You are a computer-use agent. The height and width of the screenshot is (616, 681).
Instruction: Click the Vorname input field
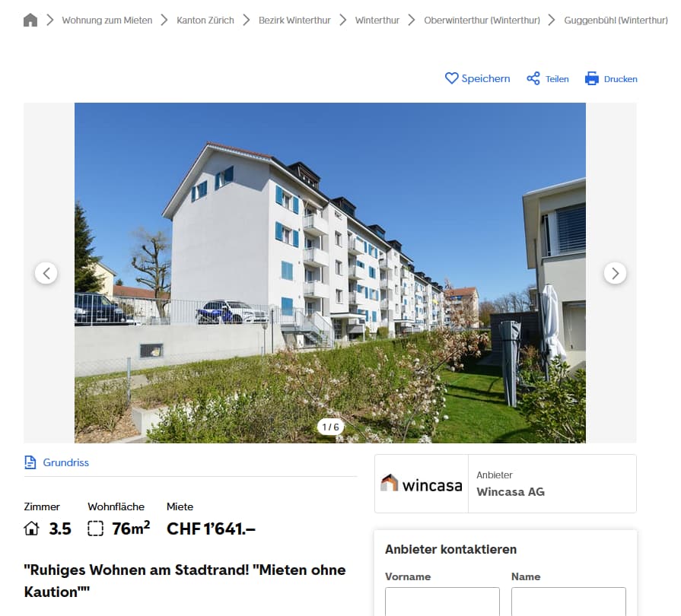click(x=442, y=602)
